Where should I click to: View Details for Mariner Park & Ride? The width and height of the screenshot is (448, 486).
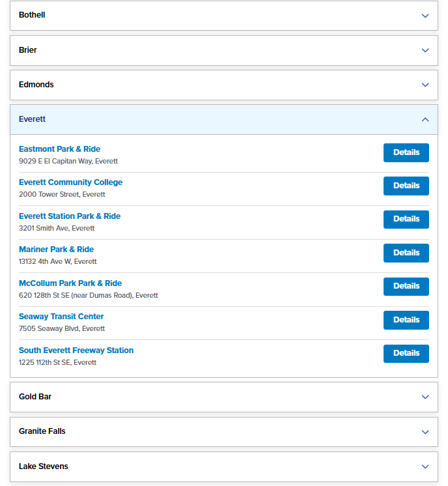coord(406,253)
